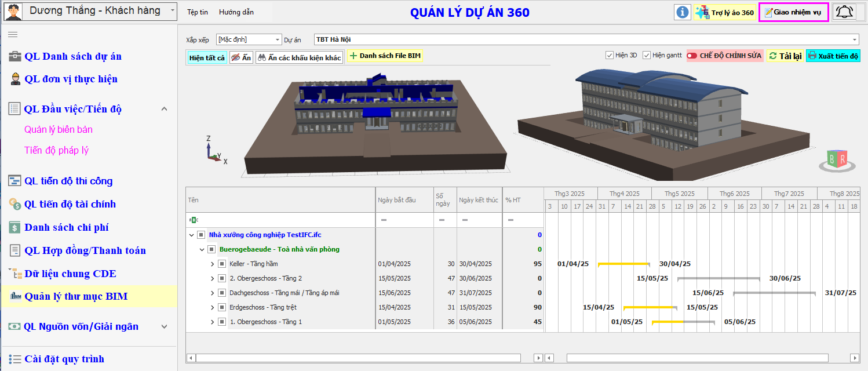Click the yellow Gantt bar for Keller

pos(623,264)
